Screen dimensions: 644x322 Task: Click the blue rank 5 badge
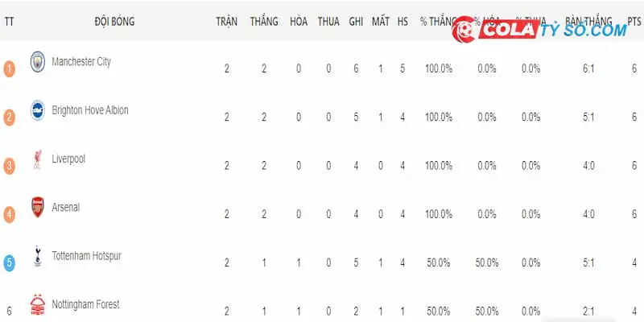coord(9,263)
